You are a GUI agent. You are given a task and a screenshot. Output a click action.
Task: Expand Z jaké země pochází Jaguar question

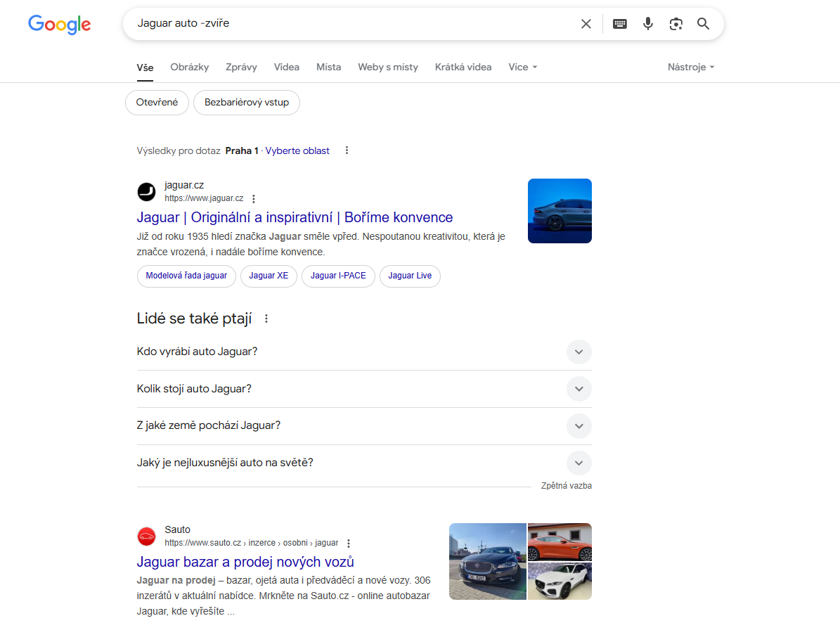(364, 426)
